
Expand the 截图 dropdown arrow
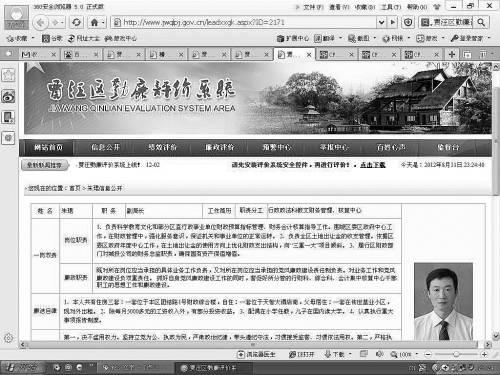375,39
